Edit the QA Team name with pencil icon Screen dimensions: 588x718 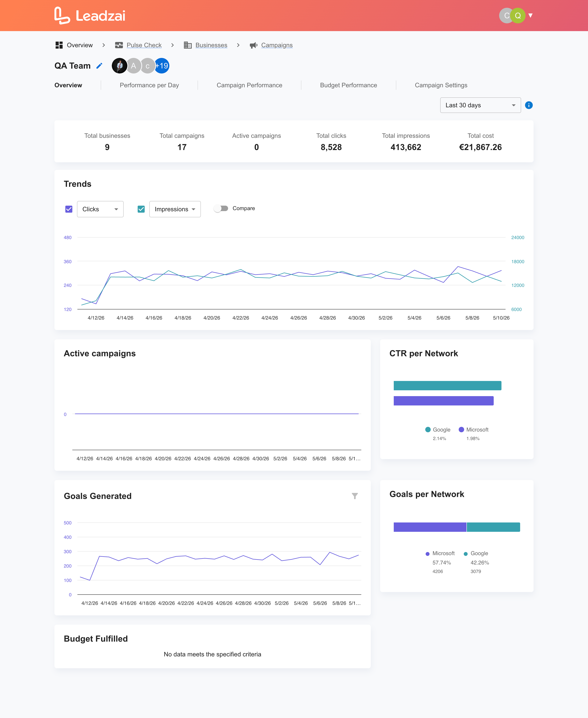[x=99, y=66]
